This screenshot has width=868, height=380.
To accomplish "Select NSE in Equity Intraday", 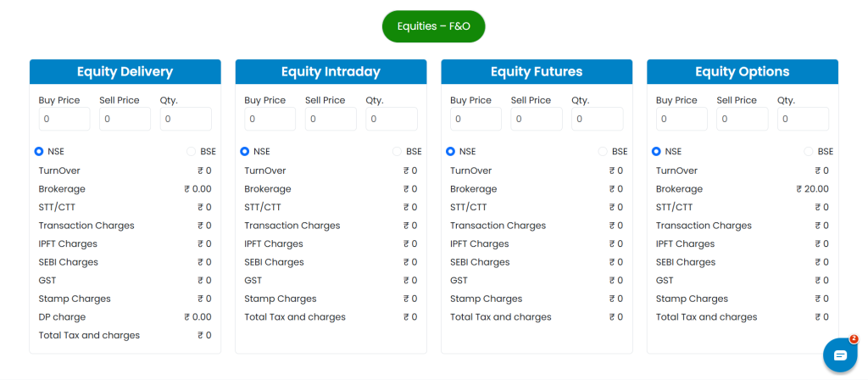I will coord(245,151).
